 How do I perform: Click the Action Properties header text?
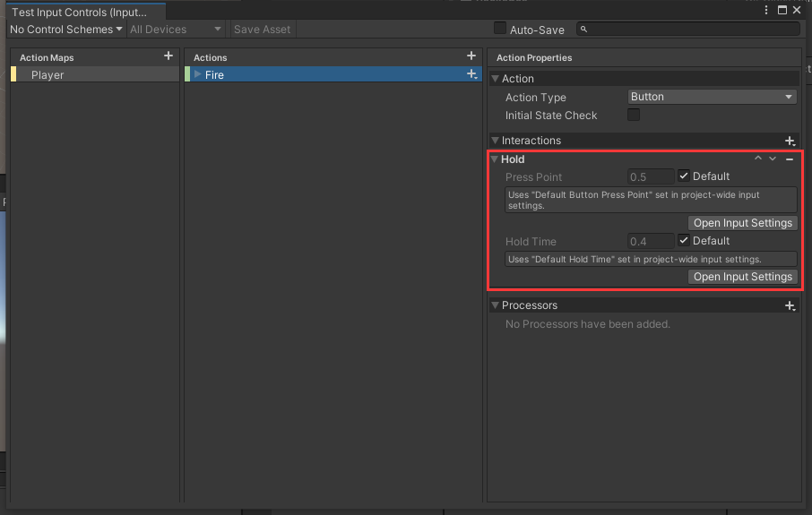(x=534, y=58)
